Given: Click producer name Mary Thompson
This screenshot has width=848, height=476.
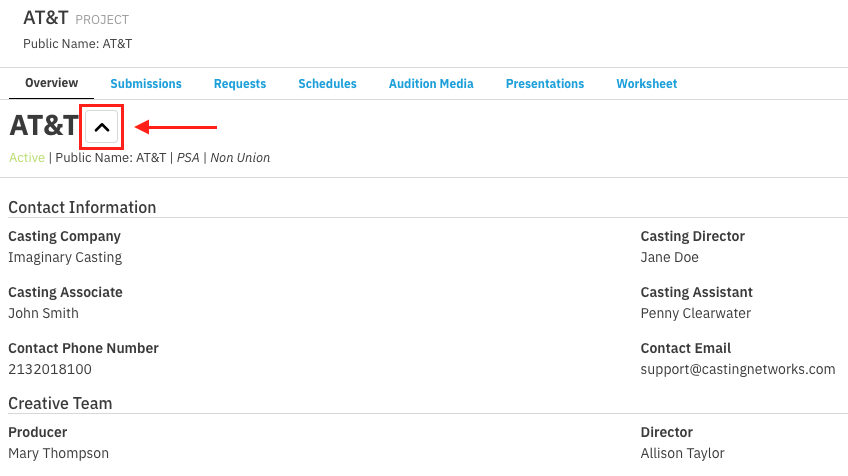Looking at the screenshot, I should point(58,453).
